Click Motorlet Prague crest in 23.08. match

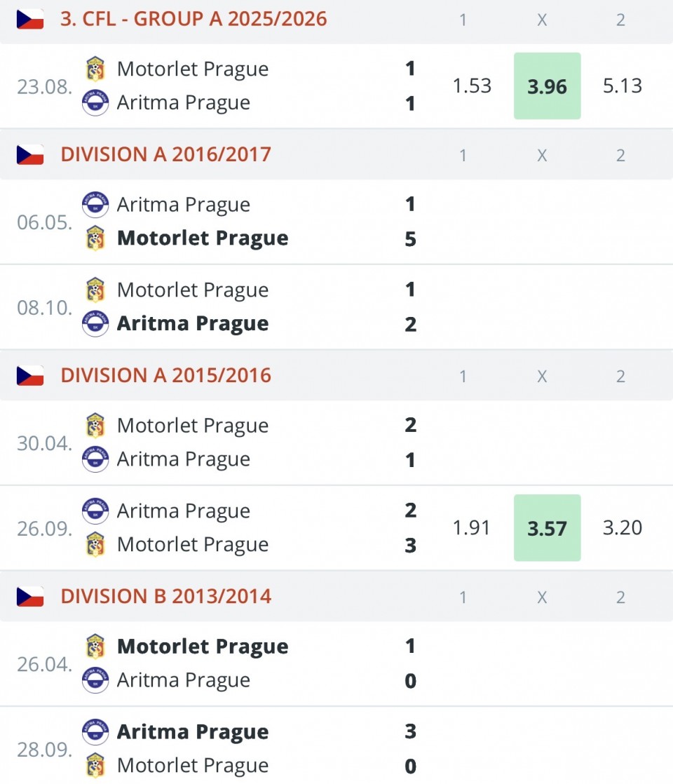click(95, 69)
